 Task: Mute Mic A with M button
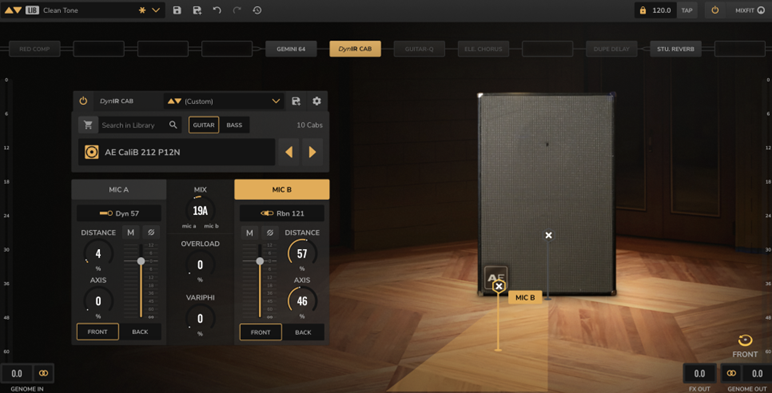pos(130,232)
